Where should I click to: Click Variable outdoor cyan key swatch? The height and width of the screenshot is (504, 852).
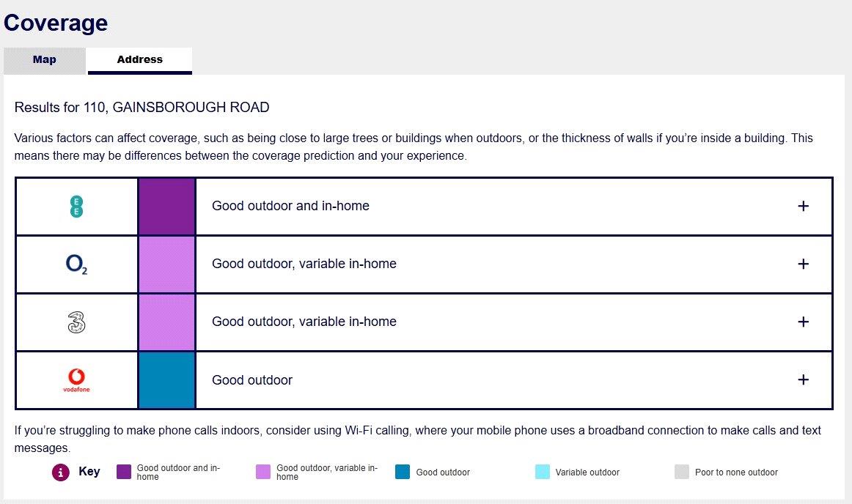(543, 472)
